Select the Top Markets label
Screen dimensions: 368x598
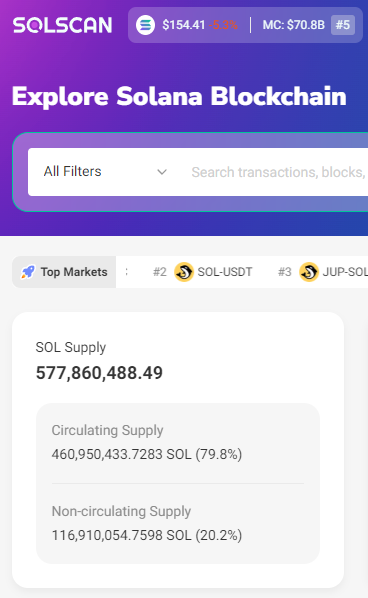(x=74, y=272)
